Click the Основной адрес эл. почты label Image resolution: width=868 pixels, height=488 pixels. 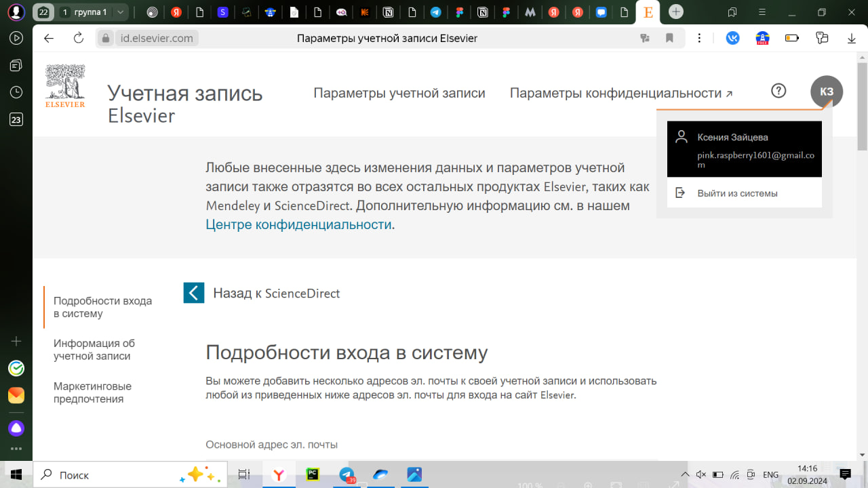click(x=271, y=445)
